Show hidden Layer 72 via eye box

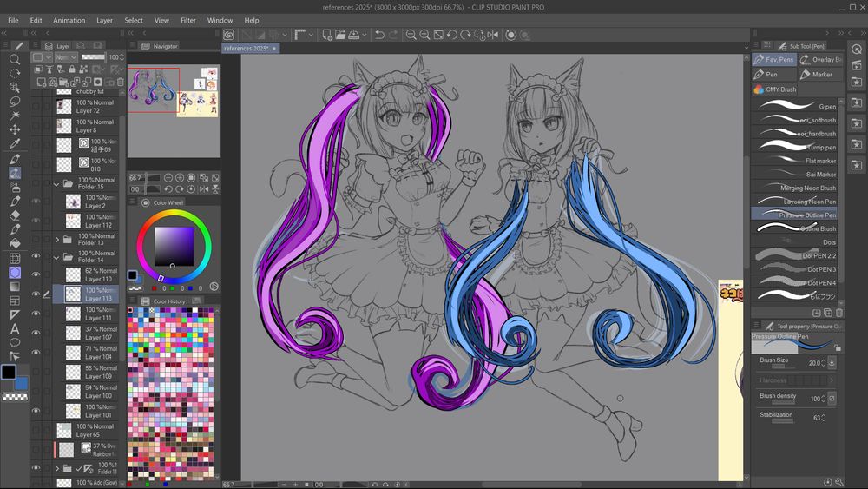pyautogui.click(x=36, y=106)
